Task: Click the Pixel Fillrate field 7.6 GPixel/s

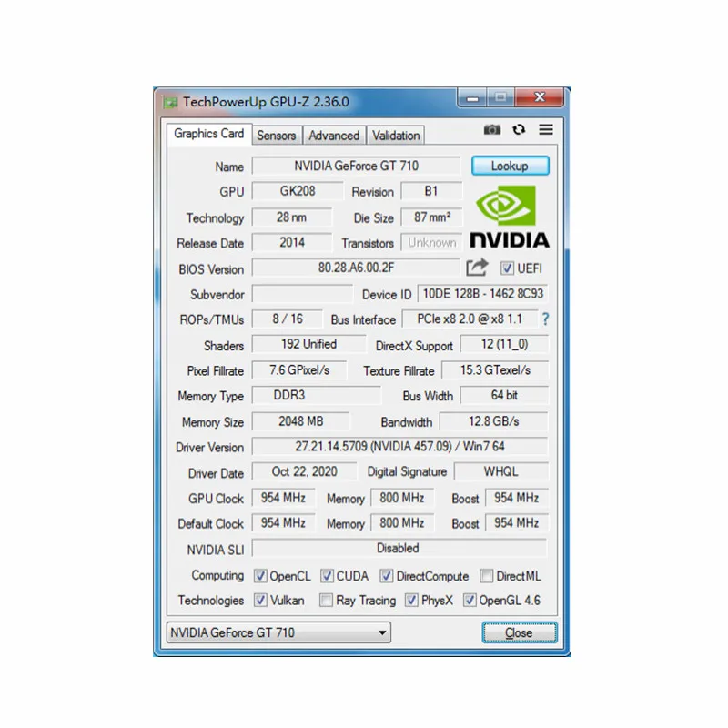Action: (299, 370)
